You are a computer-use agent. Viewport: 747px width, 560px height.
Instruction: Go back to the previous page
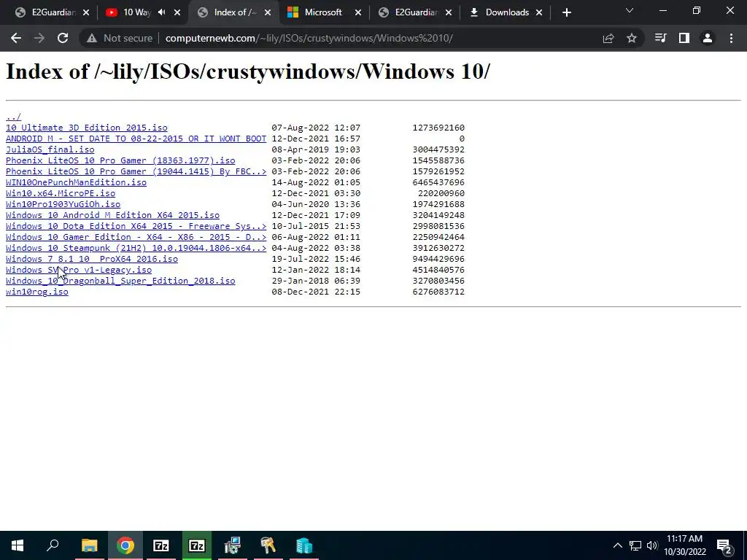[x=16, y=38]
